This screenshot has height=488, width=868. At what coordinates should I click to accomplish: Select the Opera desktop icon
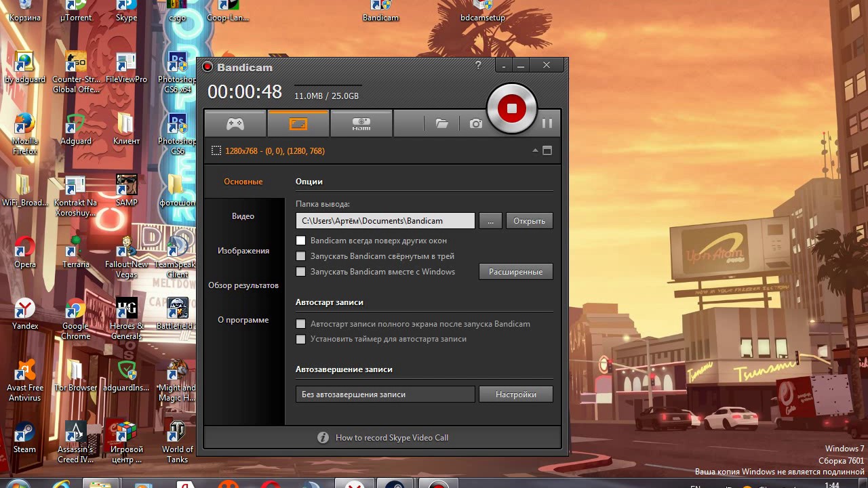(25, 253)
